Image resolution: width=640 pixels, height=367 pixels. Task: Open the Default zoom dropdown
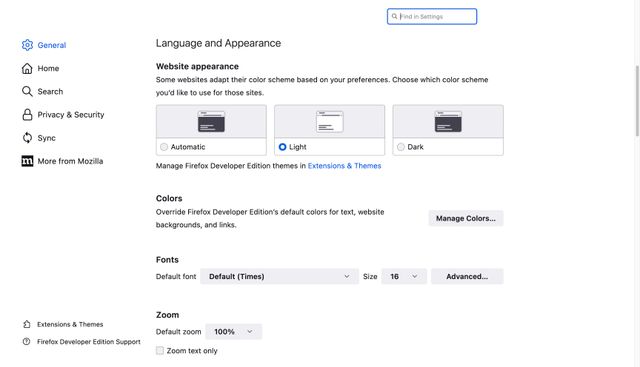(233, 331)
